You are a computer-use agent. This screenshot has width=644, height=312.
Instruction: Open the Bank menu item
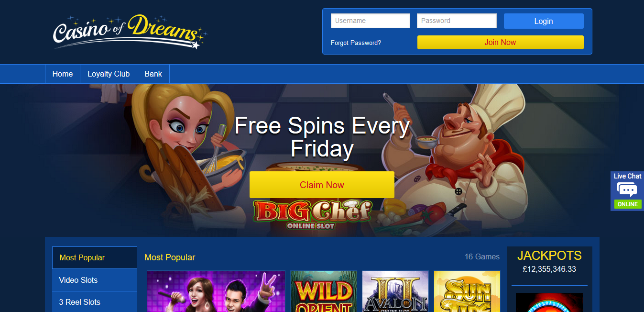pyautogui.click(x=153, y=74)
